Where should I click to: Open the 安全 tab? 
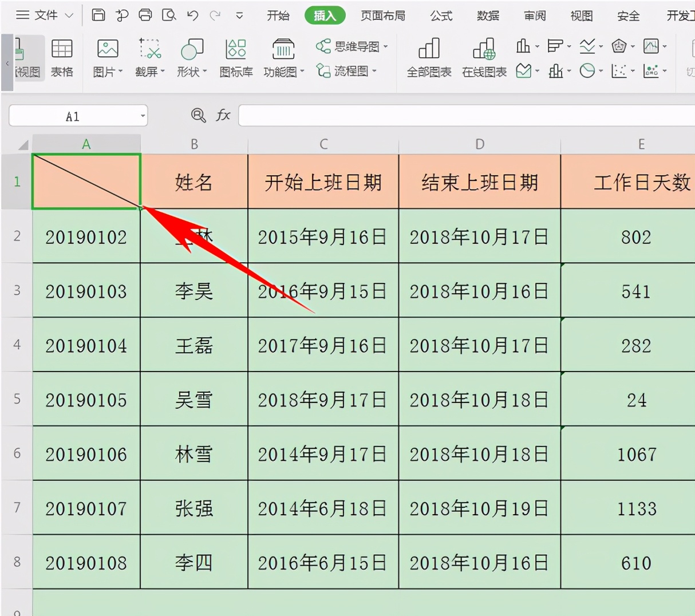click(628, 15)
